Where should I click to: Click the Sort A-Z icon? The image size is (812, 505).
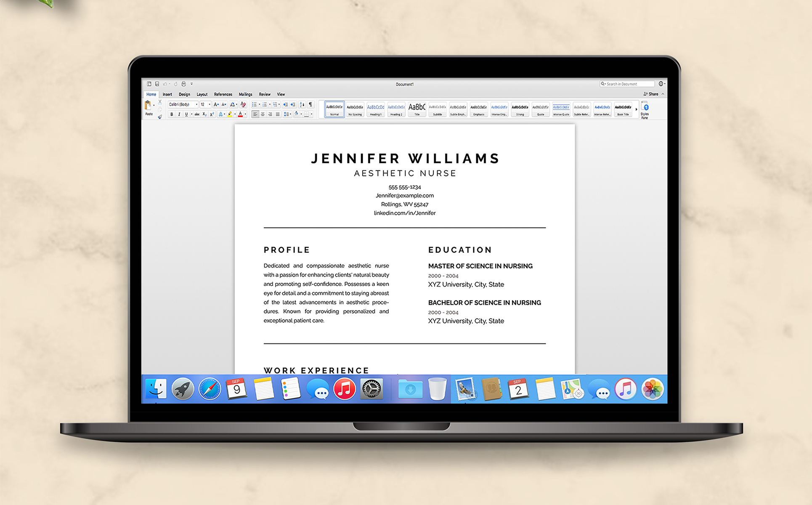coord(302,104)
